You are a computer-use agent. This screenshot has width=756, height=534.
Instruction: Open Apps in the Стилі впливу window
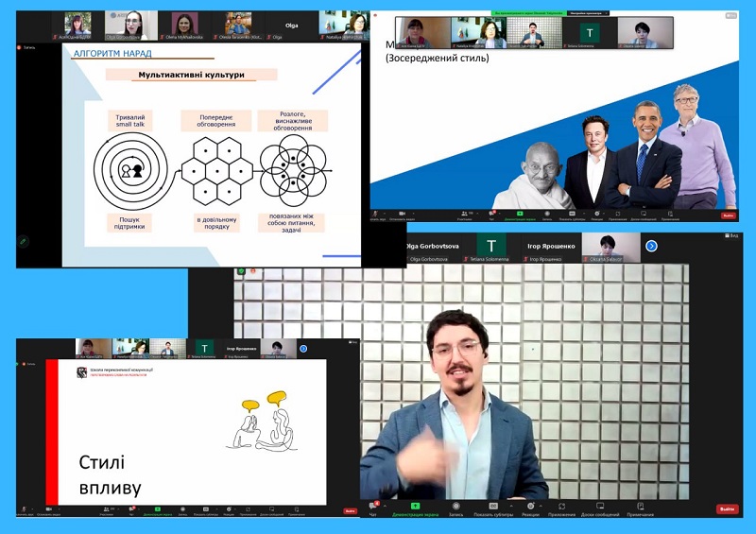[248, 511]
